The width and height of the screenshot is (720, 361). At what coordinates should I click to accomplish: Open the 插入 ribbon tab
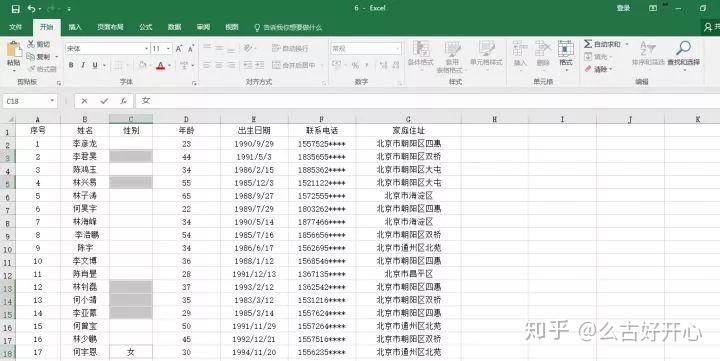tap(75, 27)
